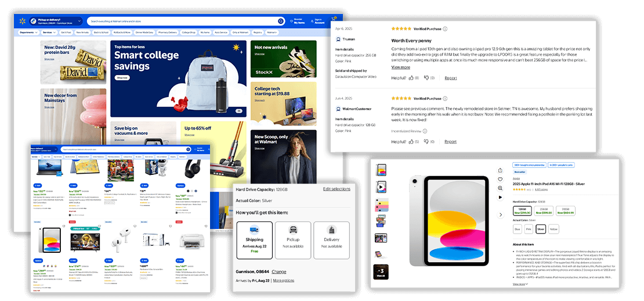This screenshot has height=301, width=644.
Task: Click Shop now on Smart college savings banner
Action: 122,77
